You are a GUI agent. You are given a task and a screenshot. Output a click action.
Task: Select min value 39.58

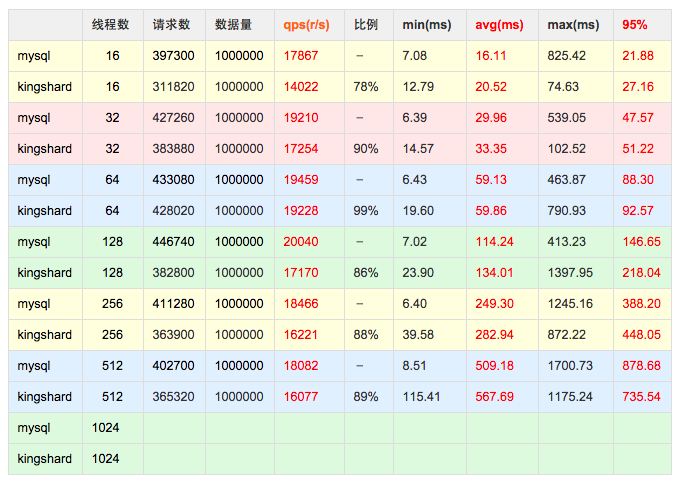click(x=418, y=334)
